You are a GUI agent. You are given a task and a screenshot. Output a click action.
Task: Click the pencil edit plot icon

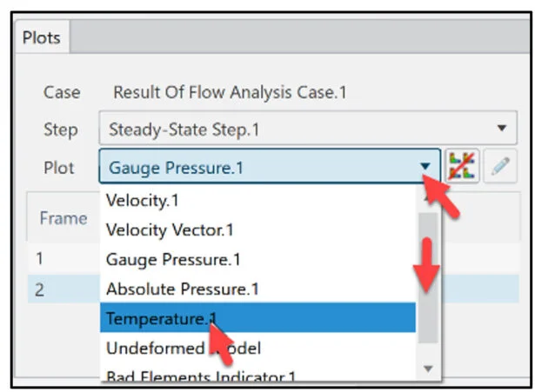click(x=498, y=167)
